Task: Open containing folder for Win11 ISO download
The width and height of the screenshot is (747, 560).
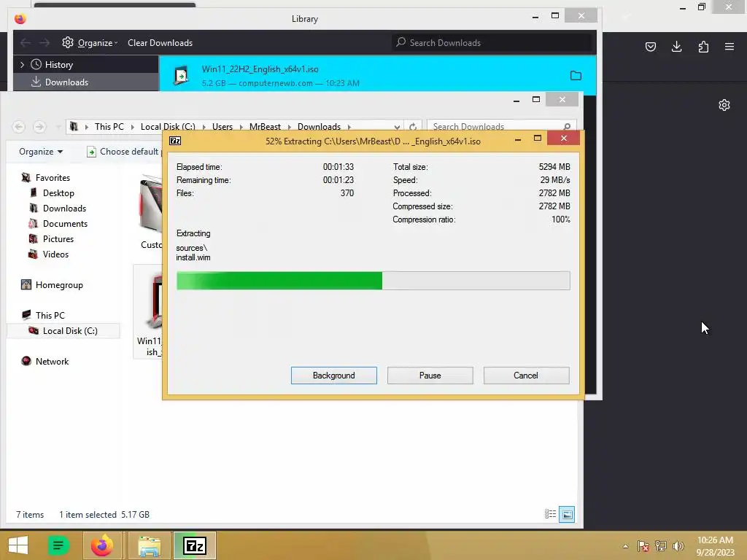Action: [576, 76]
